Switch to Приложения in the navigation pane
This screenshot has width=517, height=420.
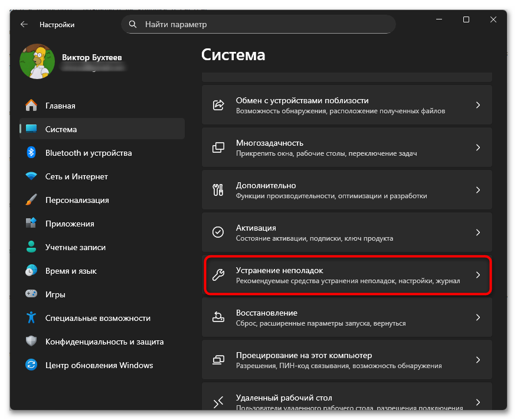(71, 223)
